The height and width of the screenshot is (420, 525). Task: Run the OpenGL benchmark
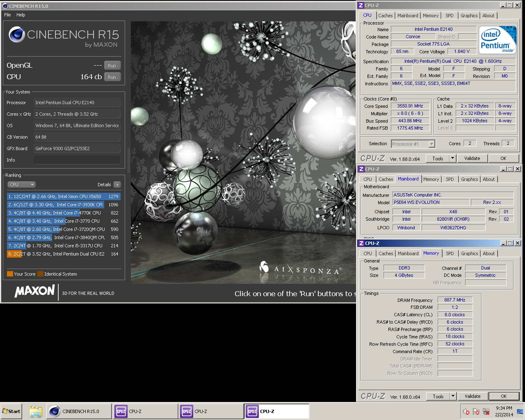coord(112,66)
